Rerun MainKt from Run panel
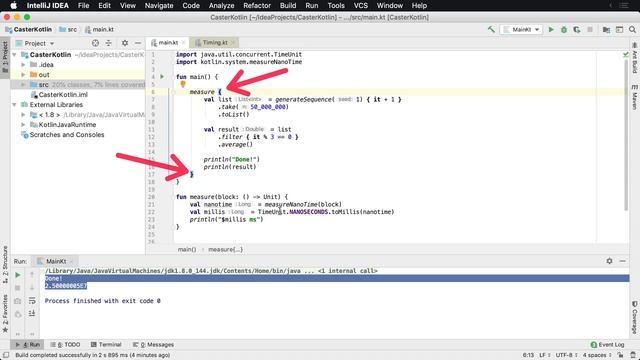This screenshot has width=640, height=360. [x=18, y=275]
